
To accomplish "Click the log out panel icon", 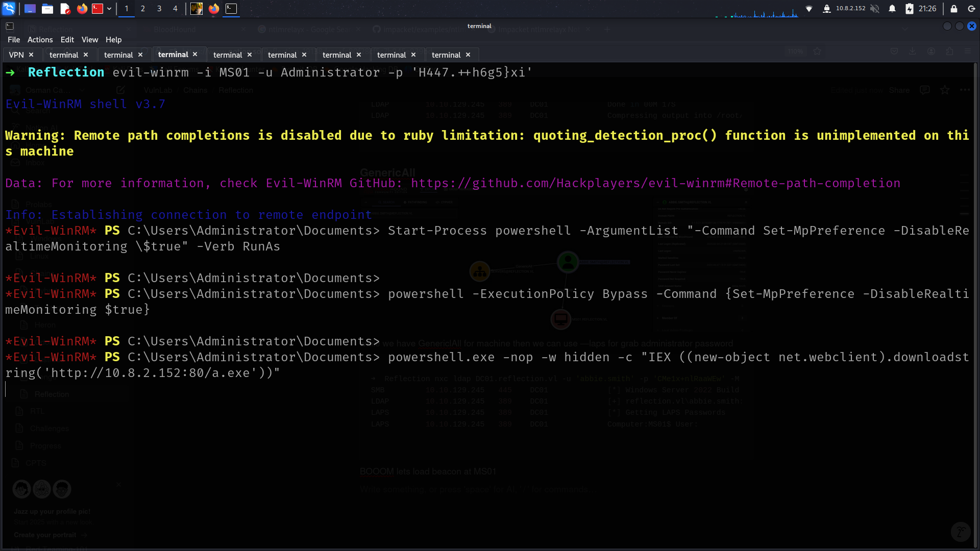I will 971,9.
